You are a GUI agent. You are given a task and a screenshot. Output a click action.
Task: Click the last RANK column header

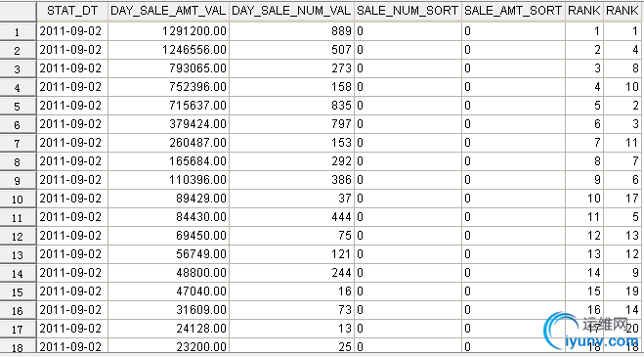click(x=623, y=11)
